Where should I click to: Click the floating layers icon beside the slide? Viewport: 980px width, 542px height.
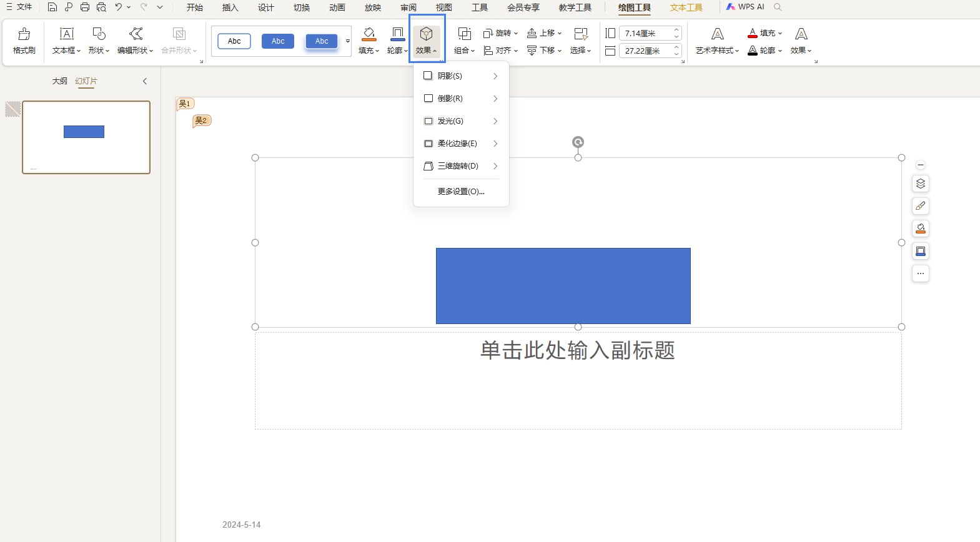[920, 184]
